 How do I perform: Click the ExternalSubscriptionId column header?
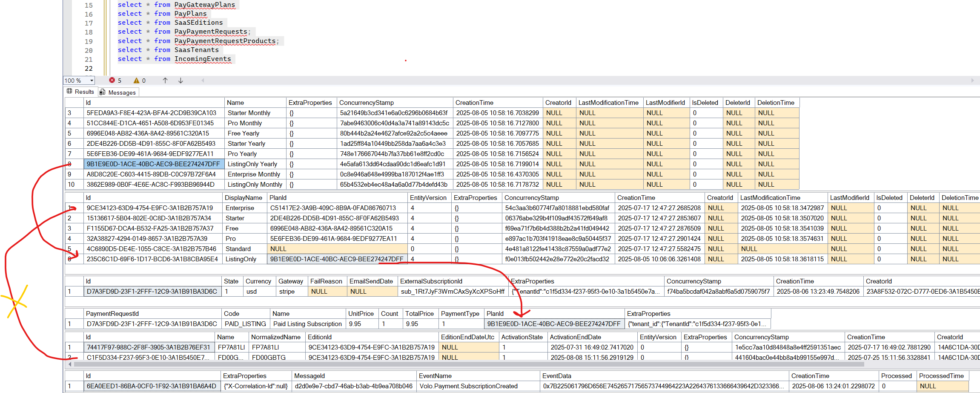point(453,281)
